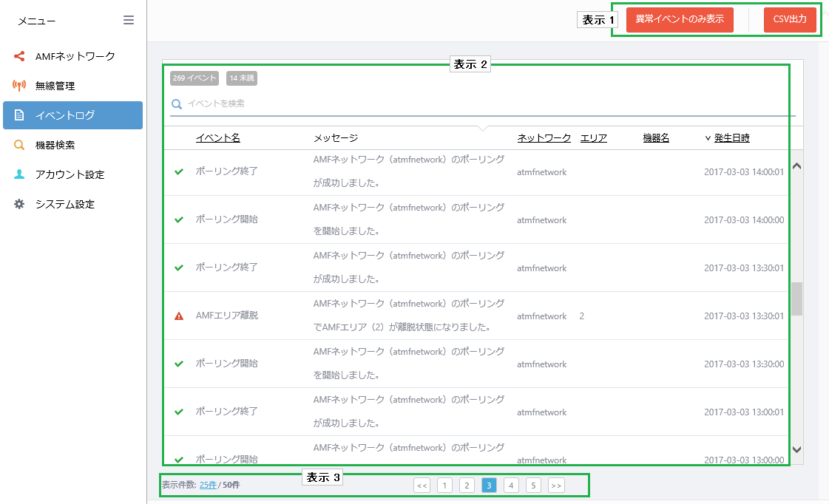
Task: Click message でAMFエリア（2）が離脱状態になりました
Action: point(402,327)
